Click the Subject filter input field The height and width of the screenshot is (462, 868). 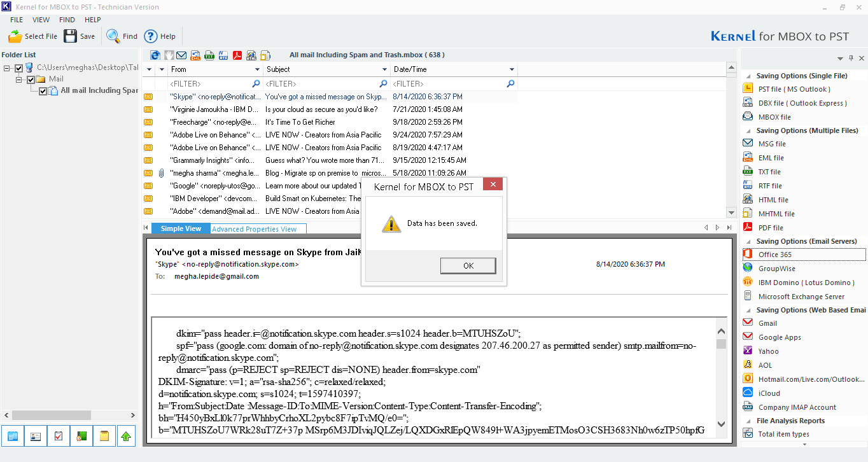click(326, 83)
